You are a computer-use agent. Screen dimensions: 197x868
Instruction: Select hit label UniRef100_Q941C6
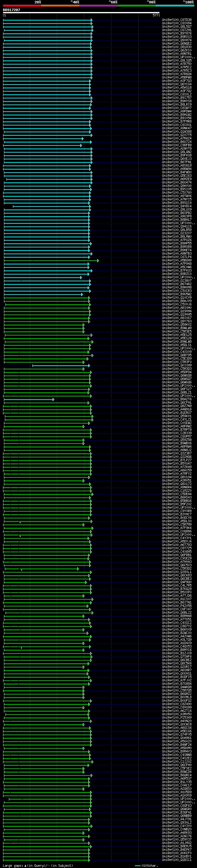point(177,226)
